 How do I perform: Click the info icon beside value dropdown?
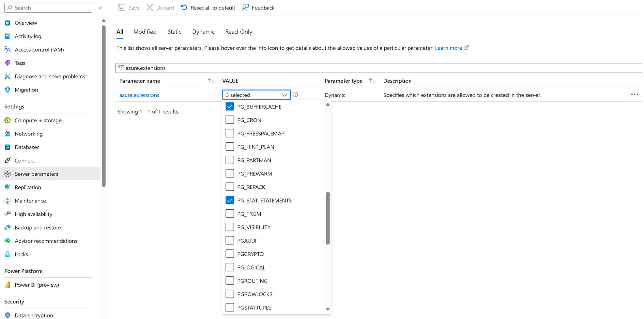tap(295, 95)
